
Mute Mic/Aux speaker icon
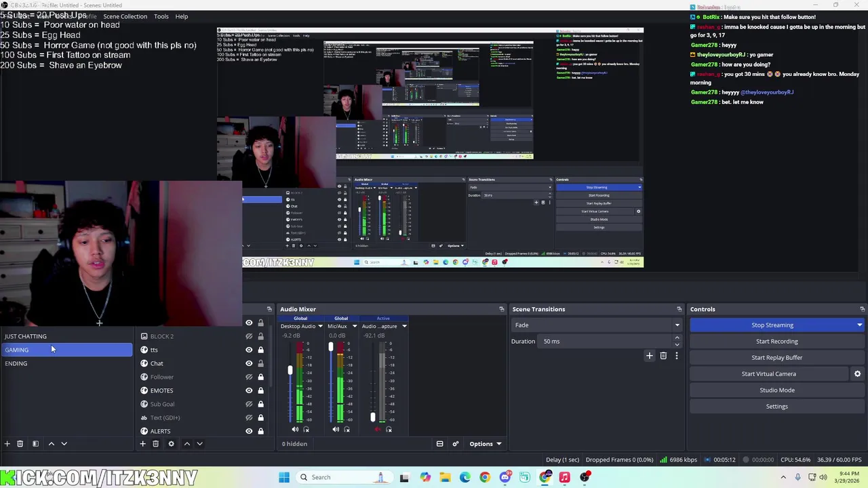pos(336,429)
